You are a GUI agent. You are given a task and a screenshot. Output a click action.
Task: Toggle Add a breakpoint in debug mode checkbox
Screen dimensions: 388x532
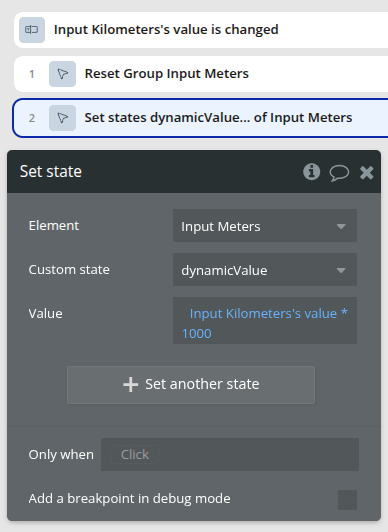click(x=347, y=500)
